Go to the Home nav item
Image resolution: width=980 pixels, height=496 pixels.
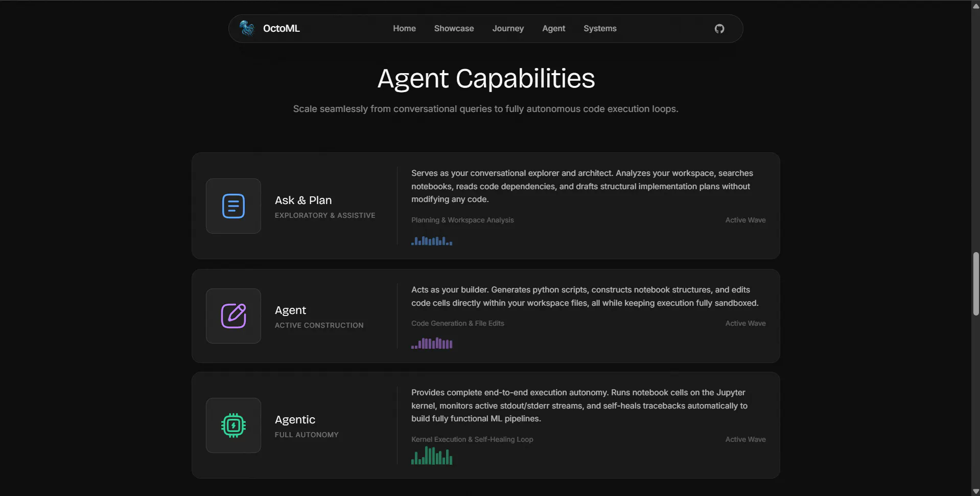click(x=404, y=29)
